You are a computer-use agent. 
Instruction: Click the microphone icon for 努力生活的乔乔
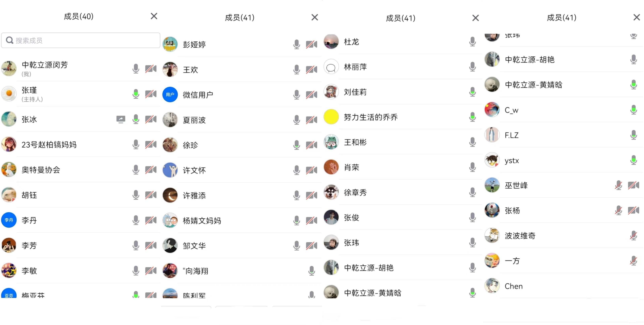pos(472,117)
